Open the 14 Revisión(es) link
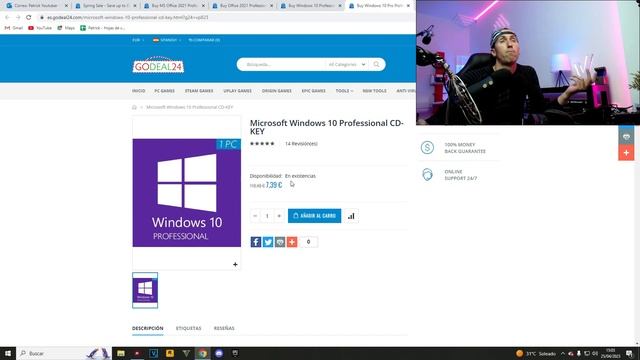This screenshot has height=360, width=640. pos(301,144)
